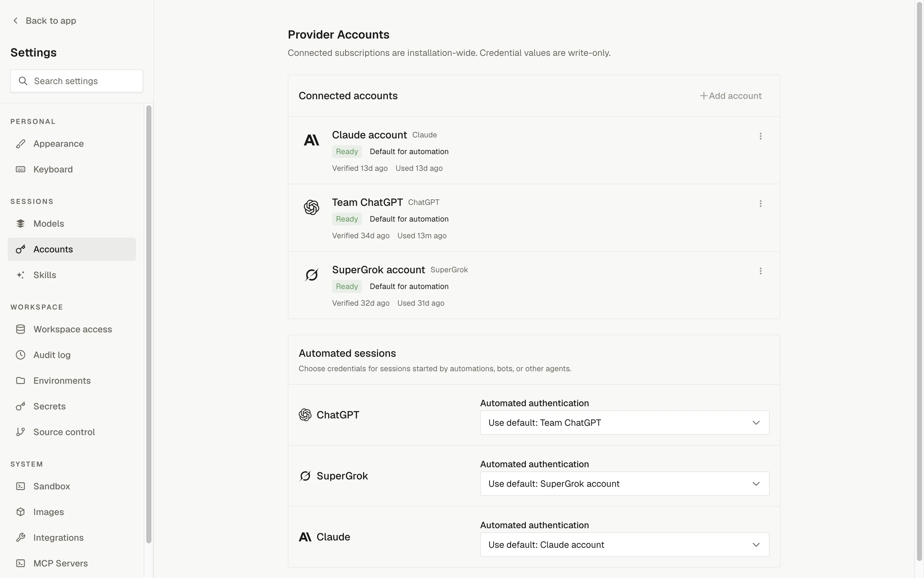The width and height of the screenshot is (924, 578).
Task: Open the Claude account options menu (three dots)
Action: click(x=760, y=136)
